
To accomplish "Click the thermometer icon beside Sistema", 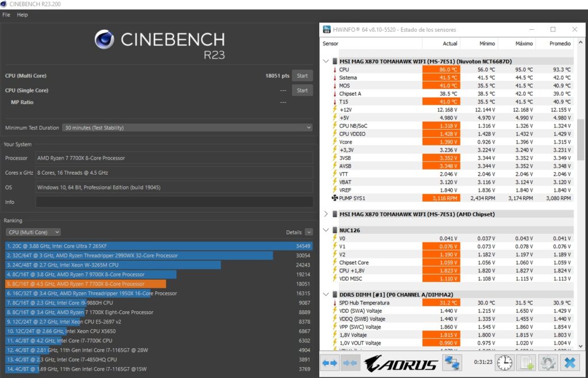I will (335, 78).
